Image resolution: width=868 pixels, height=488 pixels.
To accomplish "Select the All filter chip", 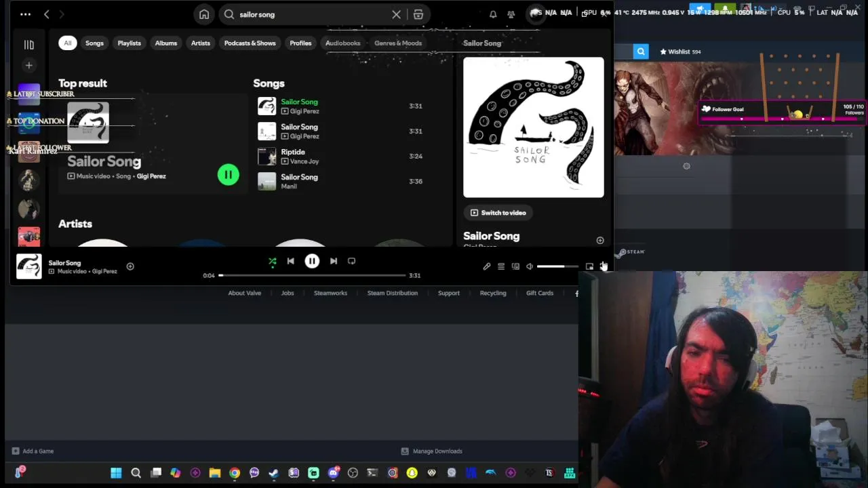I will (x=67, y=43).
